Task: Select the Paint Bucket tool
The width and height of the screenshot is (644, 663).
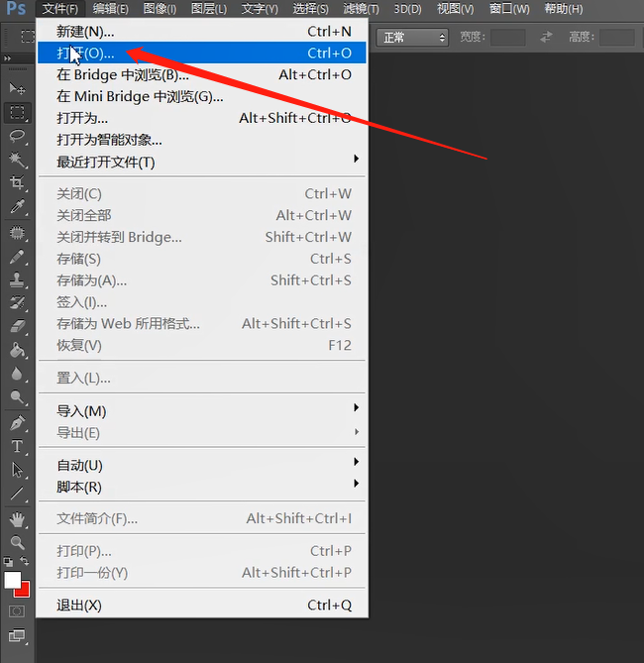Action: pyautogui.click(x=17, y=350)
